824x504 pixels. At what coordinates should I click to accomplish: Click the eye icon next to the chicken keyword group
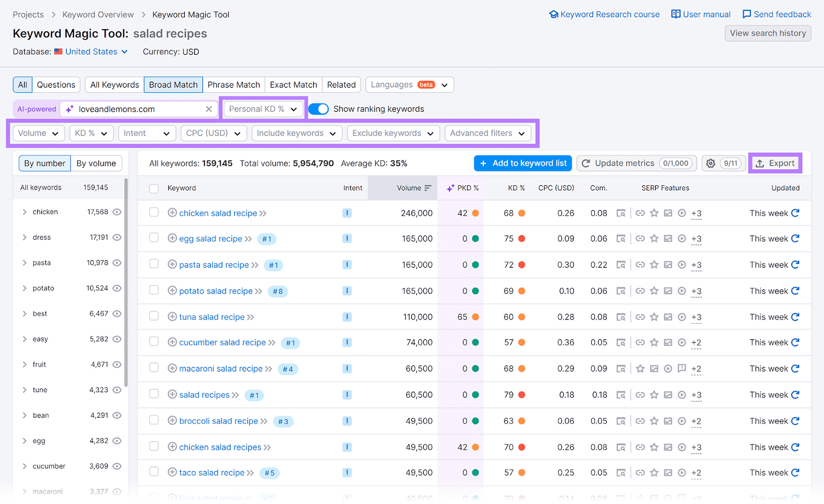117,212
